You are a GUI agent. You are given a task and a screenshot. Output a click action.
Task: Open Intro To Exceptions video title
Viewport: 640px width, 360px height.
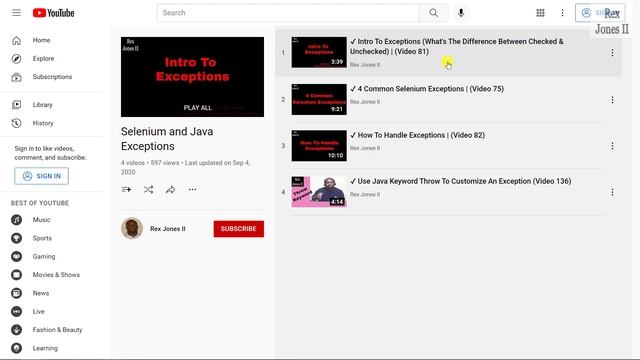pos(456,47)
